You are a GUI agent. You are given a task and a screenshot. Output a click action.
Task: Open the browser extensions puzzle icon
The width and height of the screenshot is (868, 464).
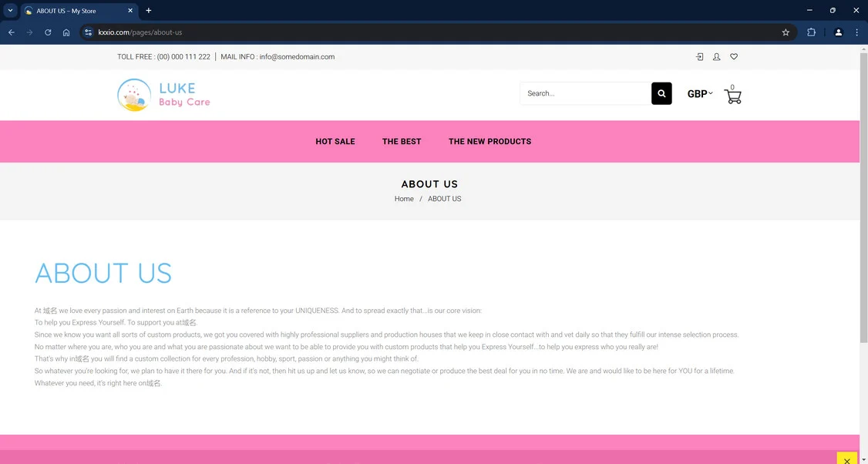click(x=811, y=32)
